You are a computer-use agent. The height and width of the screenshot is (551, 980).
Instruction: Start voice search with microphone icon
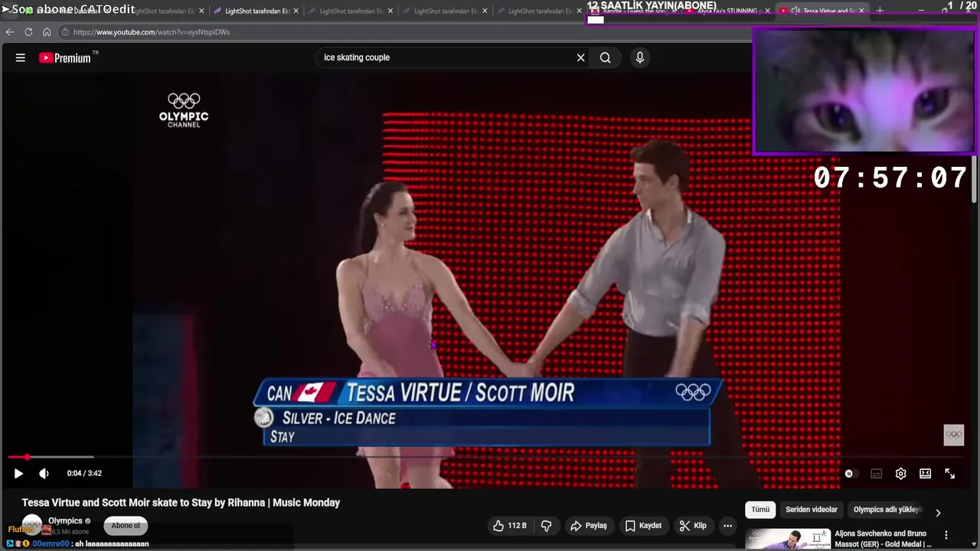pyautogui.click(x=640, y=57)
